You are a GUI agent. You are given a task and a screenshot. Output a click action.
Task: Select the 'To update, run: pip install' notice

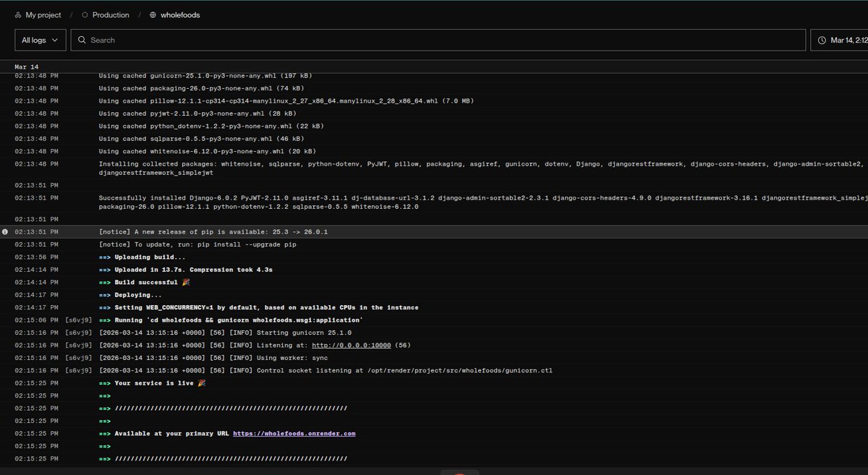[x=197, y=244]
